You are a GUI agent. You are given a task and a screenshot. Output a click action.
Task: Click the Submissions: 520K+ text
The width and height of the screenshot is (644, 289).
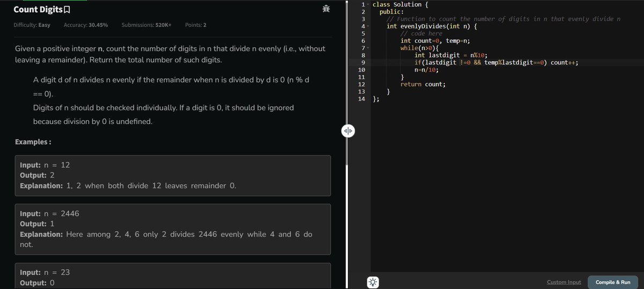point(147,25)
